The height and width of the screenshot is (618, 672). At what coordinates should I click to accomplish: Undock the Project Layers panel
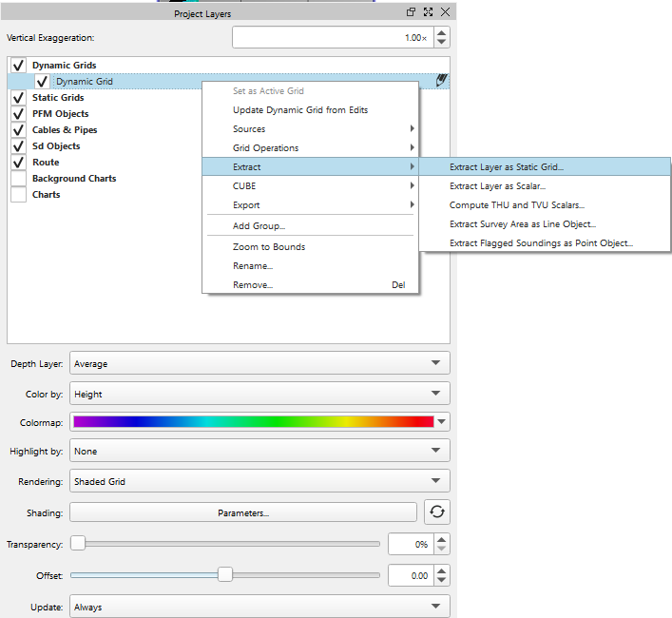pyautogui.click(x=411, y=12)
